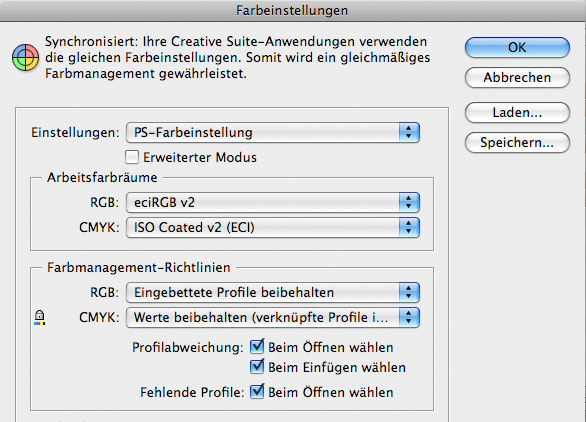Uncheck Profilabweichung Beim Öffnen wählen
586x422 pixels.
tap(257, 347)
